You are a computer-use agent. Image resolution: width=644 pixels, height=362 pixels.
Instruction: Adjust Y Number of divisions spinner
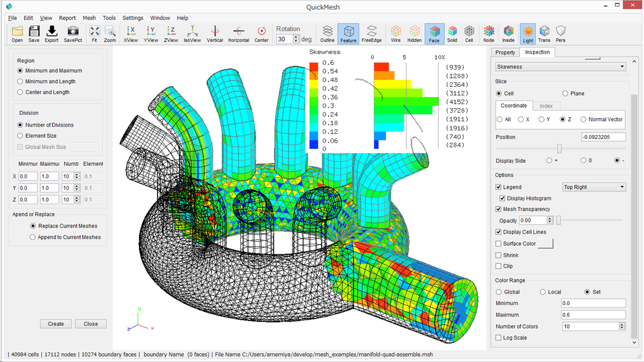[x=77, y=188]
